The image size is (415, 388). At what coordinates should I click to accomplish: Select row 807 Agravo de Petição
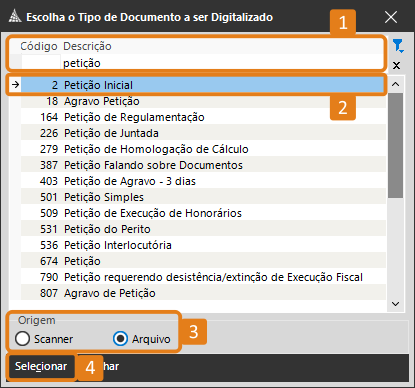[x=203, y=293]
